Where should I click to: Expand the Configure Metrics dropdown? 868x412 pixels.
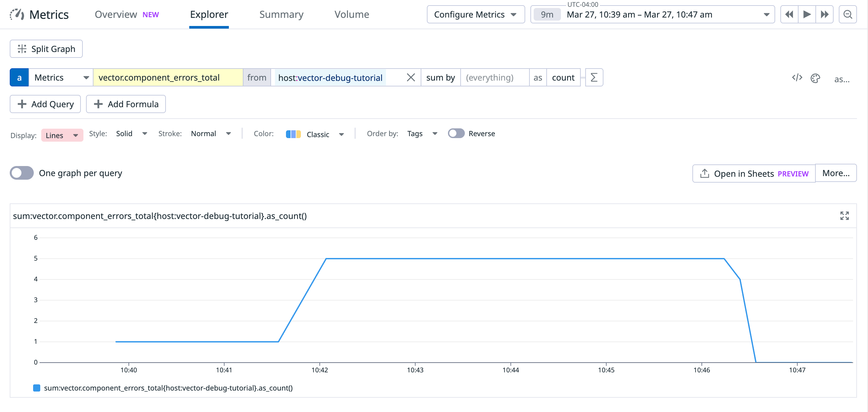(476, 15)
